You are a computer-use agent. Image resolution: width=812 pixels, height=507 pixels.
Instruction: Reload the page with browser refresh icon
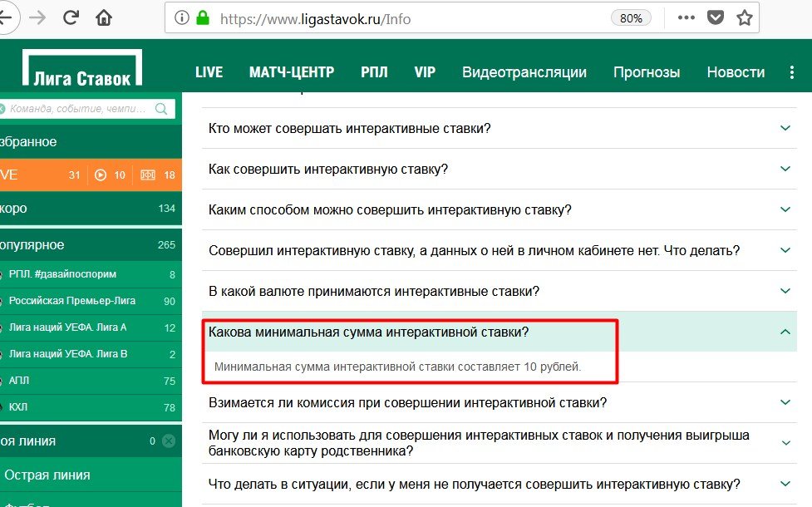[71, 17]
